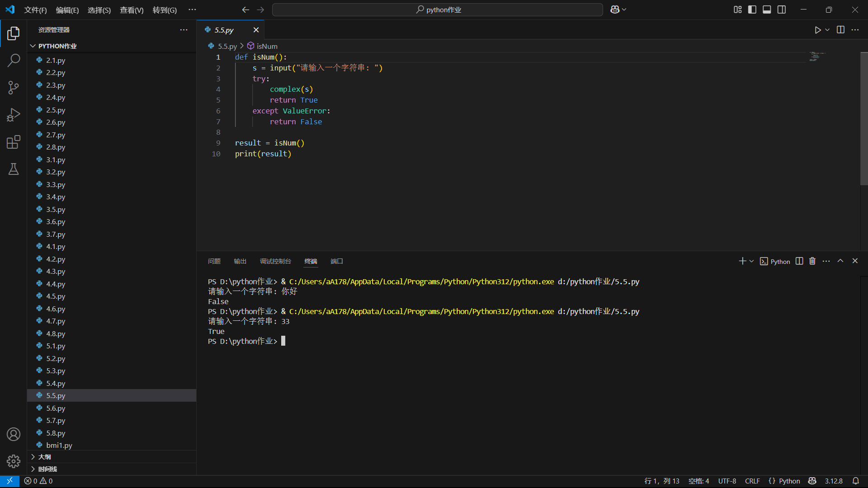
Task: Toggle bottom panel visibility
Action: click(x=767, y=9)
